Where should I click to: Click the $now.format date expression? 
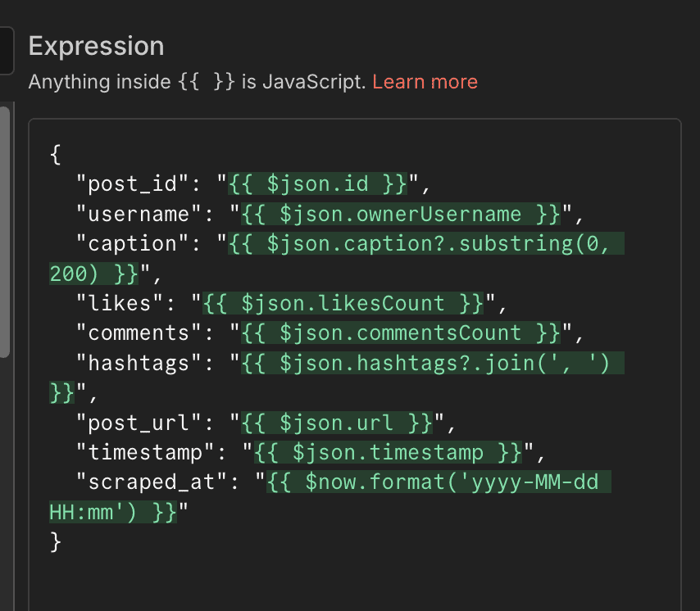tap(439, 482)
